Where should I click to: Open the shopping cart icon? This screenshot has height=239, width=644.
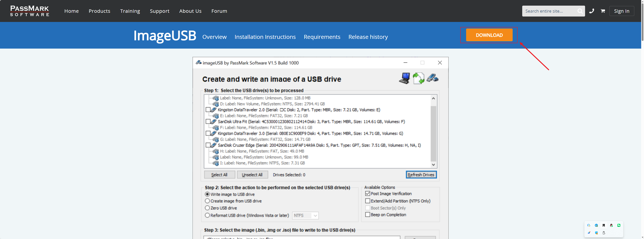click(603, 11)
